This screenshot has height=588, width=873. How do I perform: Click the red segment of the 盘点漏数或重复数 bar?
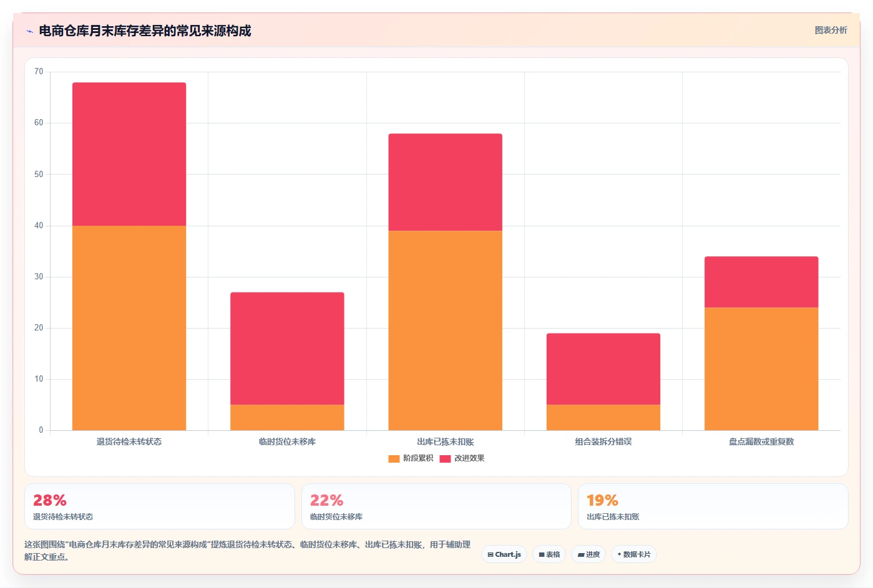click(761, 282)
